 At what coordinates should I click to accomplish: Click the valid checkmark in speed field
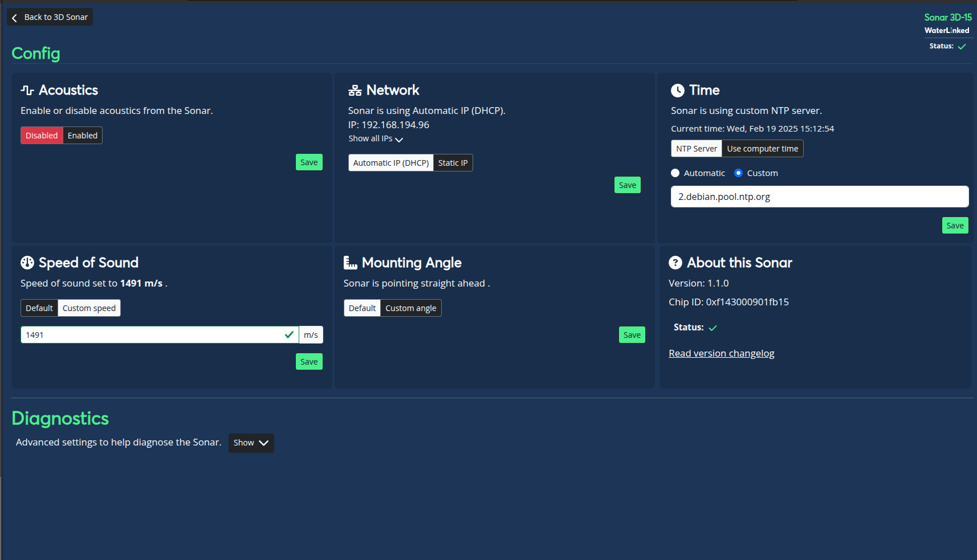290,334
